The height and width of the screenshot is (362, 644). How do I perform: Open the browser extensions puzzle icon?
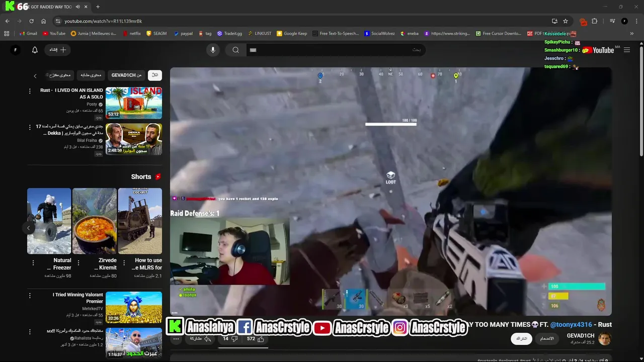click(595, 21)
